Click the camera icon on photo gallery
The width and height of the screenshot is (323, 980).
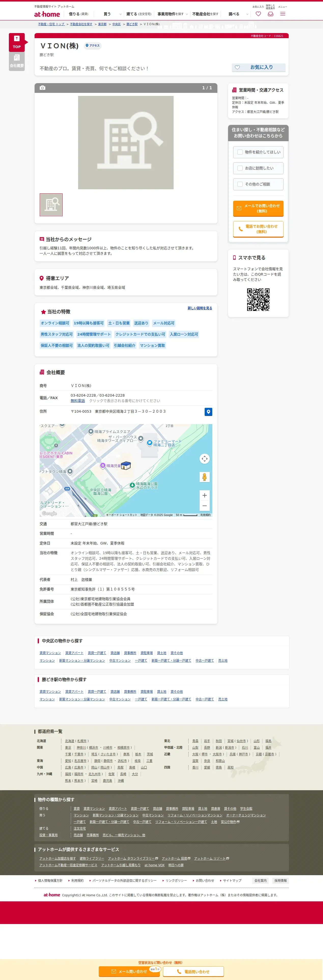[43, 88]
